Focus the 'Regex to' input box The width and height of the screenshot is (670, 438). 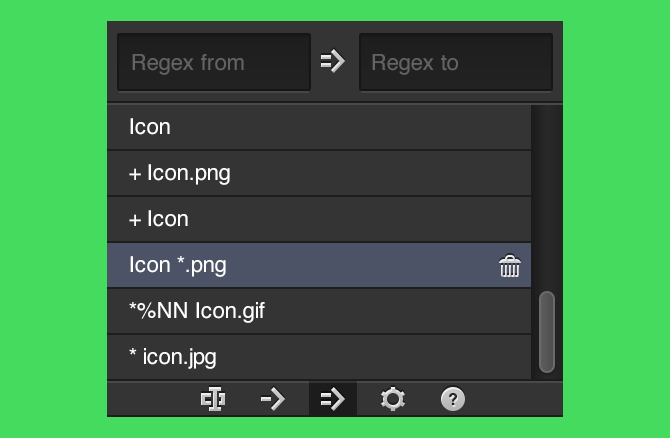coord(455,62)
